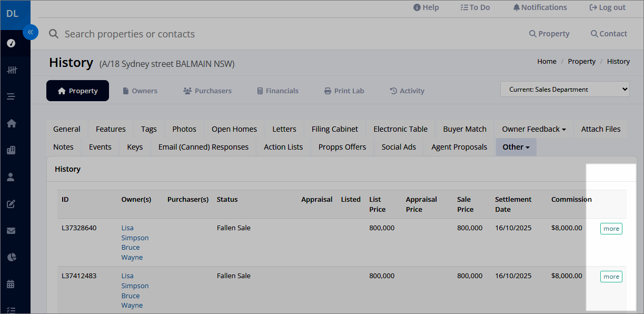644x314 pixels.
Task: Open the Features sub-tab
Action: (111, 129)
